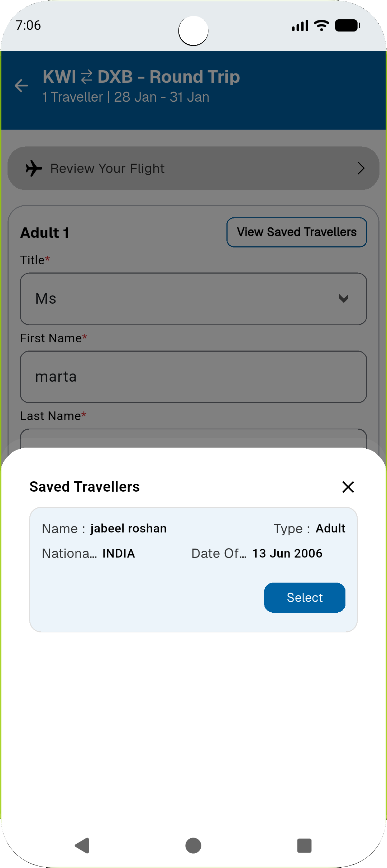Expand Review Your Flight chevron
387x868 pixels.
coord(361,168)
